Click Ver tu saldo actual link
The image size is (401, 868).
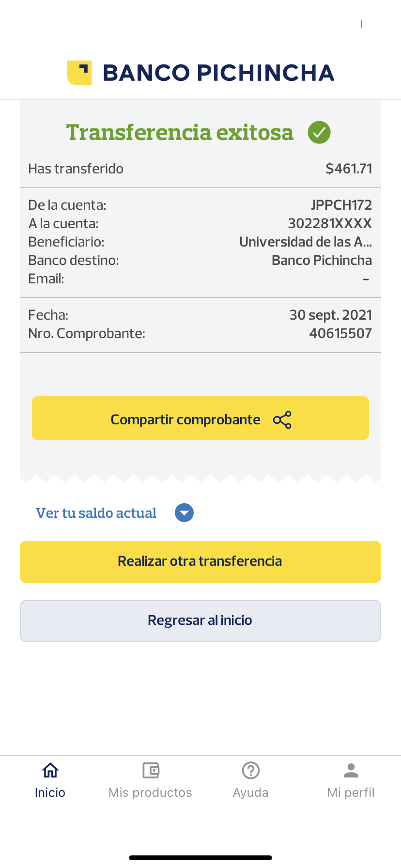(x=96, y=513)
